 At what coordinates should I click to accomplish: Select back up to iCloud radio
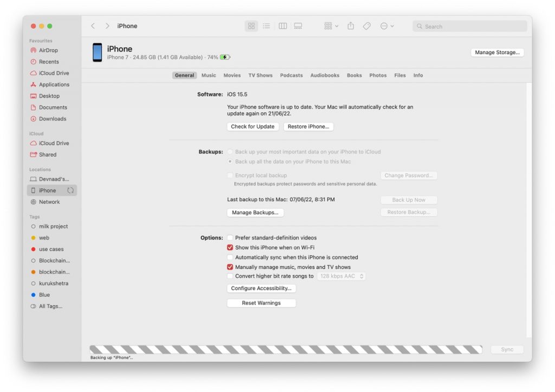[x=230, y=152]
